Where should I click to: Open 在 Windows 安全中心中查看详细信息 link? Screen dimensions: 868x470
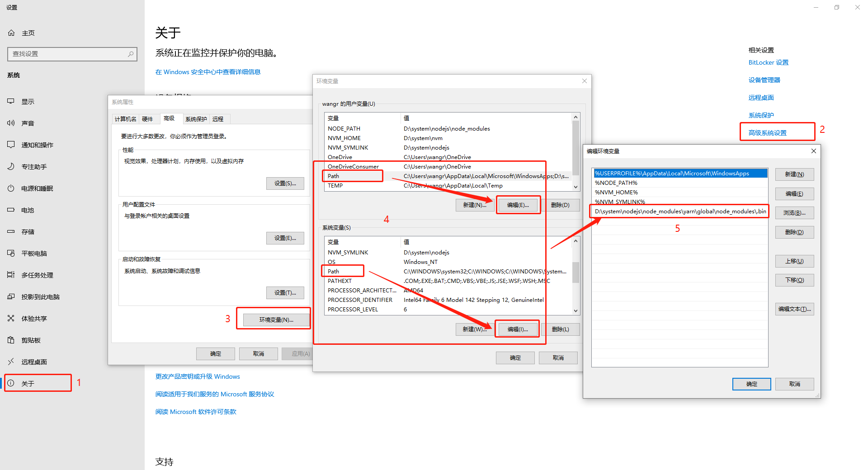(208, 72)
